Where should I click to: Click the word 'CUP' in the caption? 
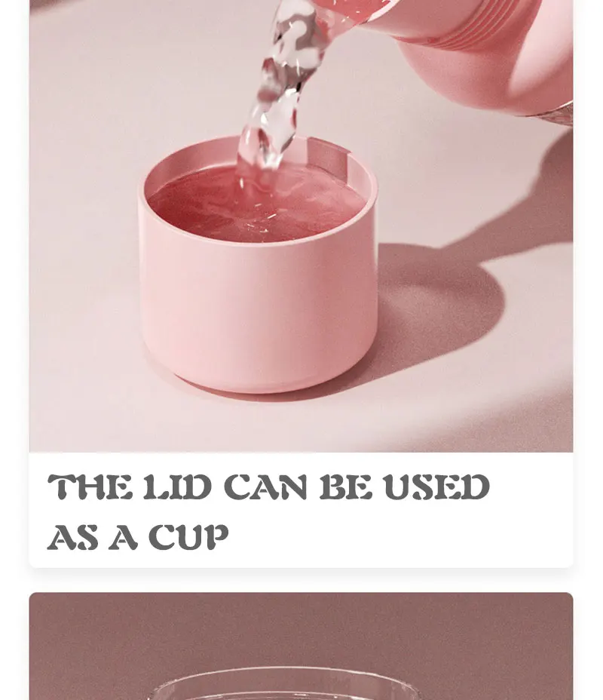click(x=188, y=536)
